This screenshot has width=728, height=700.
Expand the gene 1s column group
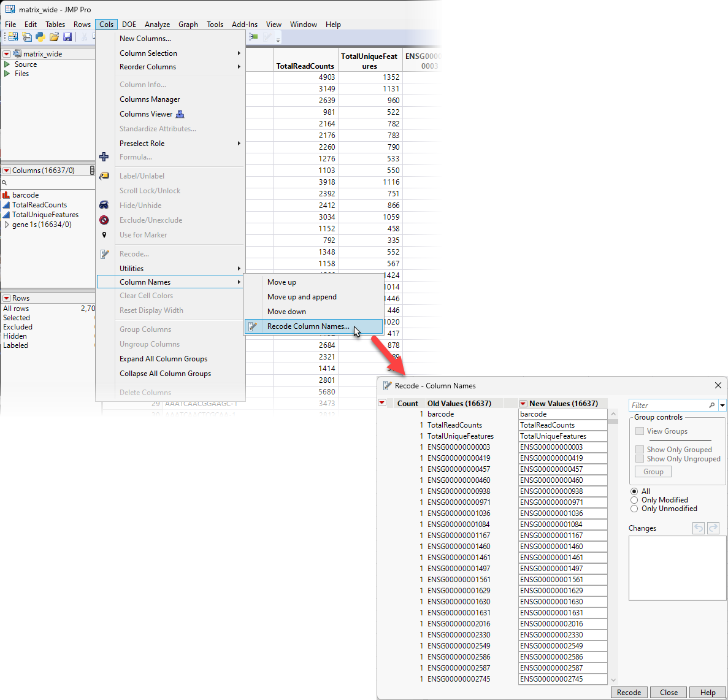click(x=7, y=225)
